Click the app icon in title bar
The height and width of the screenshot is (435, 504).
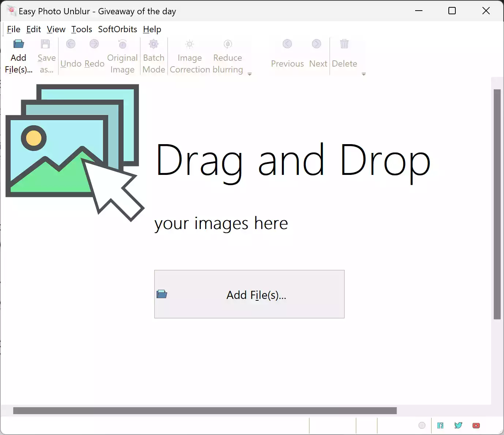[11, 11]
